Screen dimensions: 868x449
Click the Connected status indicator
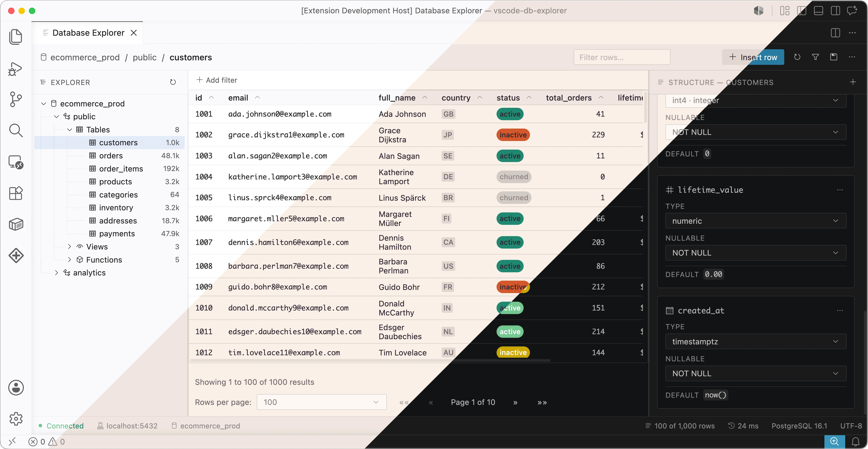61,426
